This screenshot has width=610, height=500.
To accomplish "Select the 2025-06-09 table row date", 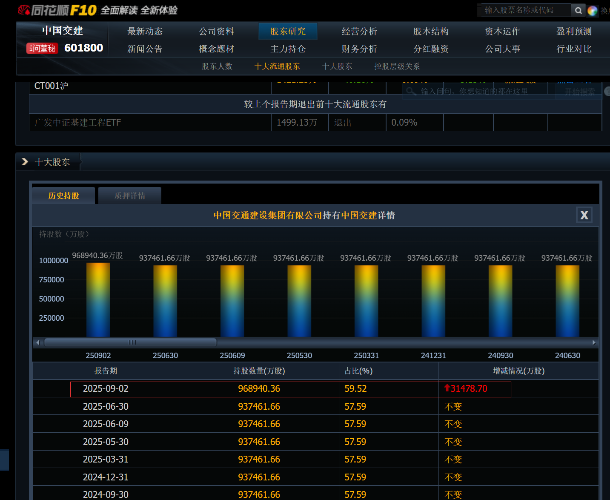I will pyautogui.click(x=105, y=424).
